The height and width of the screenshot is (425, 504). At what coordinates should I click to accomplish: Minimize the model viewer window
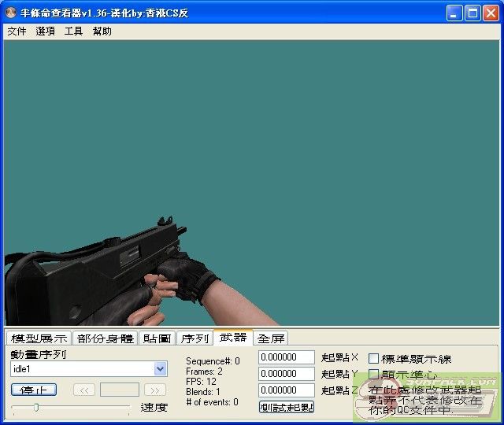(x=454, y=13)
